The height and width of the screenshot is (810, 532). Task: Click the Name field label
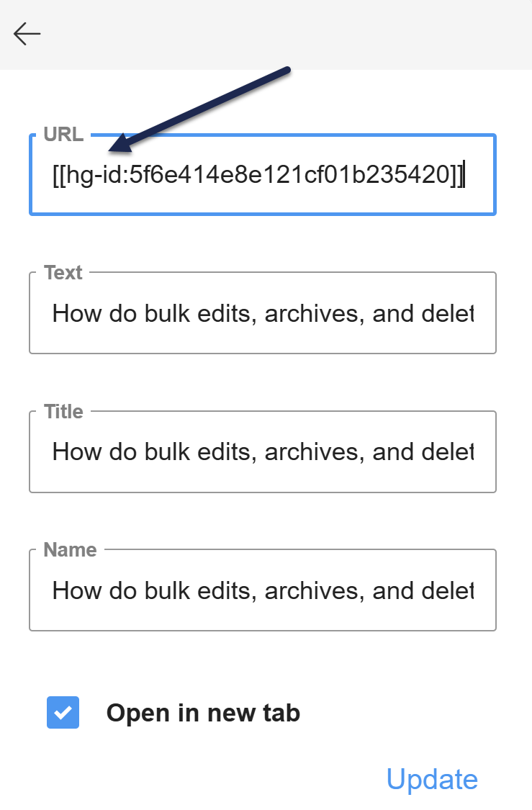[x=70, y=550]
